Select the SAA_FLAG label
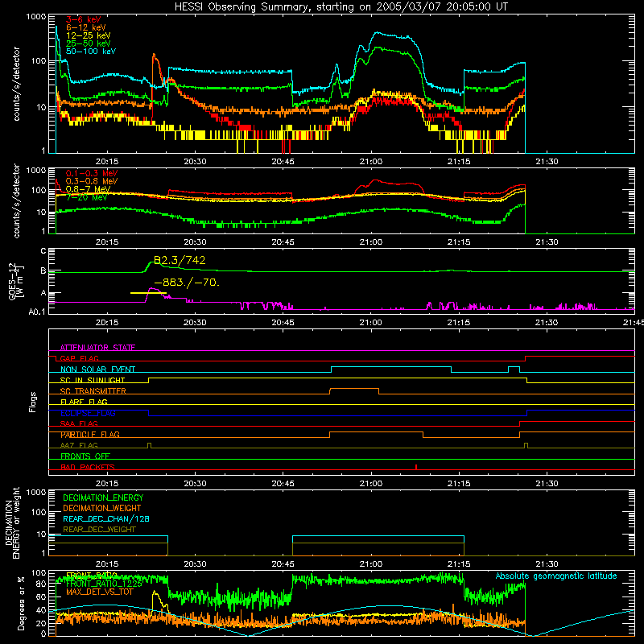Screen dimensions: 644x644 coord(79,423)
